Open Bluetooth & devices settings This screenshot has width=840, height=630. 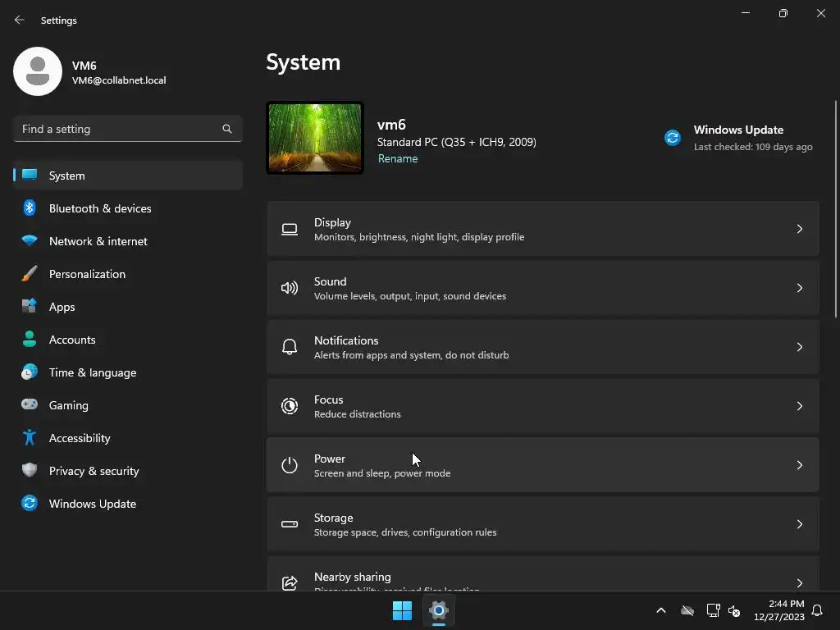127,208
